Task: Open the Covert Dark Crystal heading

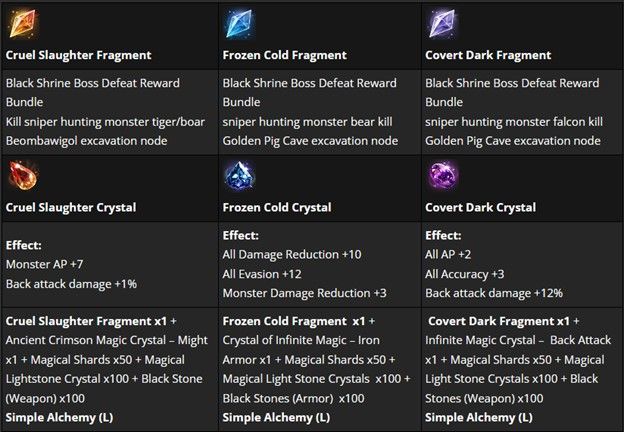Action: (x=480, y=208)
